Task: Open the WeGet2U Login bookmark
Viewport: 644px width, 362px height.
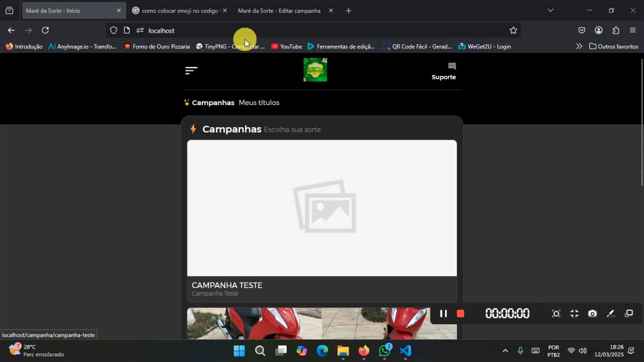Action: pyautogui.click(x=485, y=46)
